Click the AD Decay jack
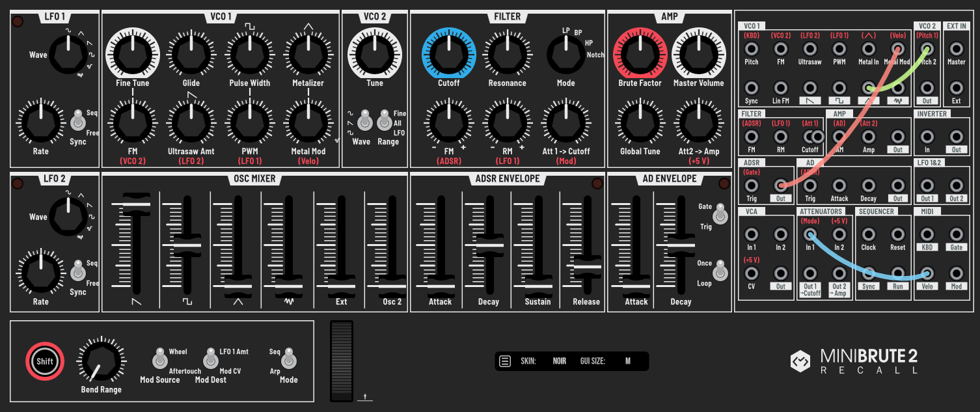980x412 pixels. pos(868,185)
